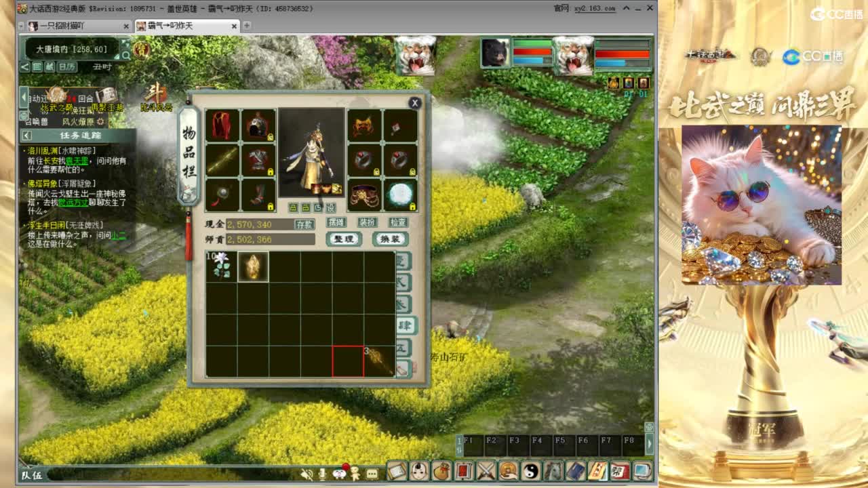Select the helmet equipment slot
This screenshot has width=868, height=488.
[x=258, y=125]
